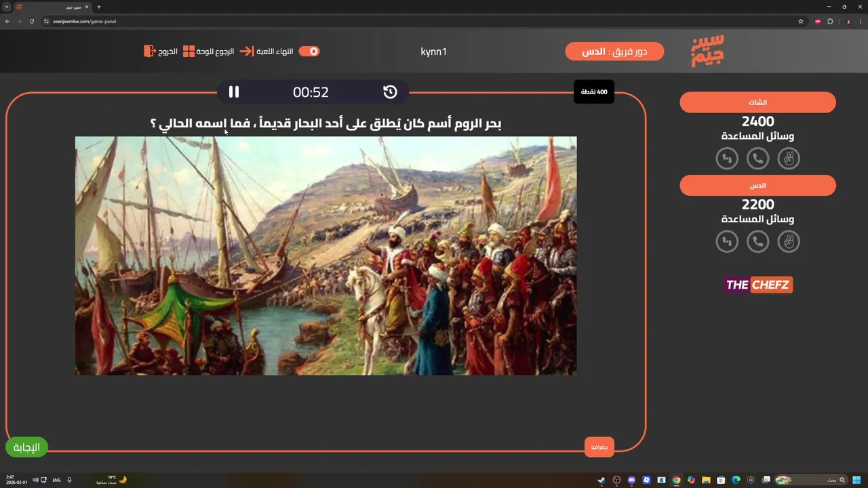The width and height of the screenshot is (868, 488).
Task: Click the 'الرجوع للوحة' return to board link
Action: point(215,52)
